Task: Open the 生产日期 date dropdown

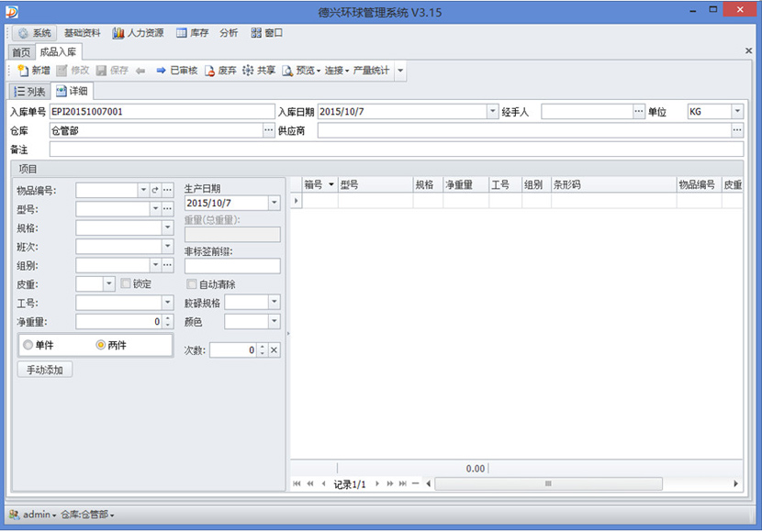Action: click(275, 203)
